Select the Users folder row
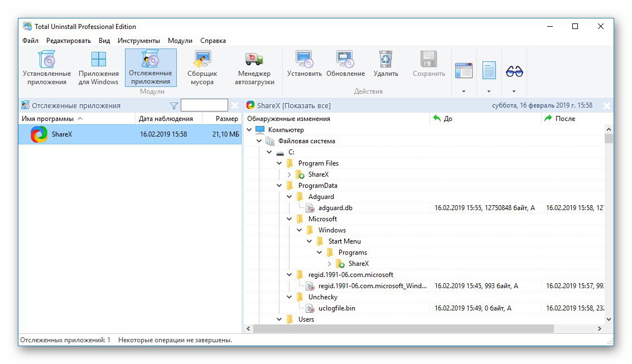 [306, 319]
